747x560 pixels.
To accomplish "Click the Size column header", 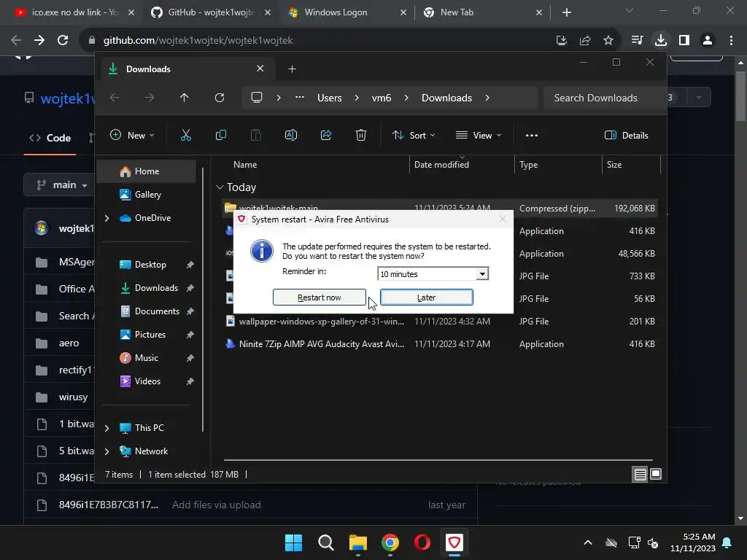I will 631,165.
